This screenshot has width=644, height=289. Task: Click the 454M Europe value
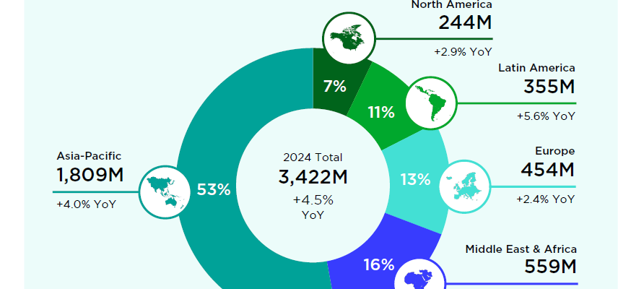pyautogui.click(x=548, y=170)
